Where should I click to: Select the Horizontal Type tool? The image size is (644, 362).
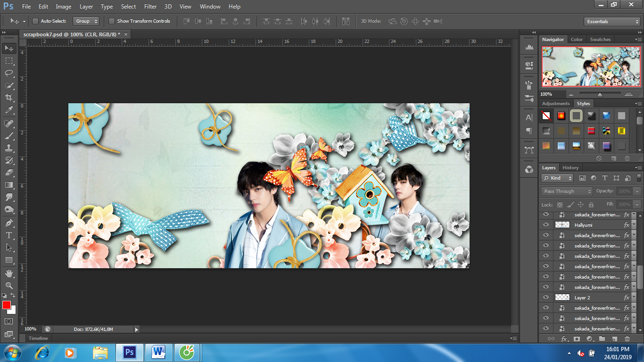pos(9,235)
